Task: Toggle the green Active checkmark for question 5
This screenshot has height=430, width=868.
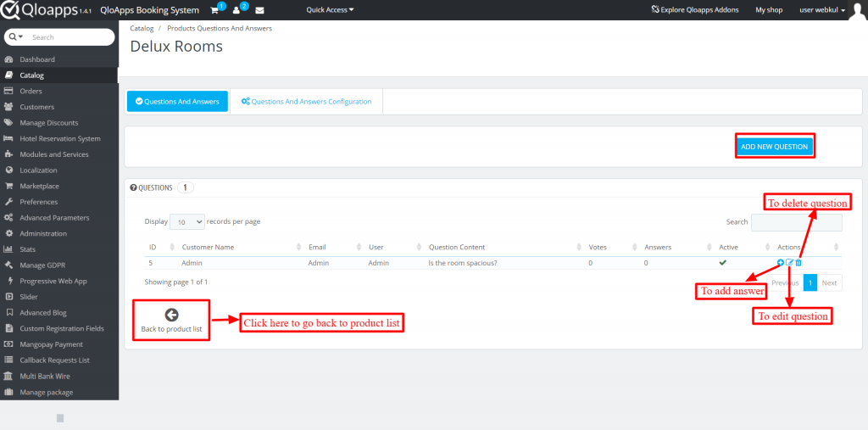Action: point(722,263)
